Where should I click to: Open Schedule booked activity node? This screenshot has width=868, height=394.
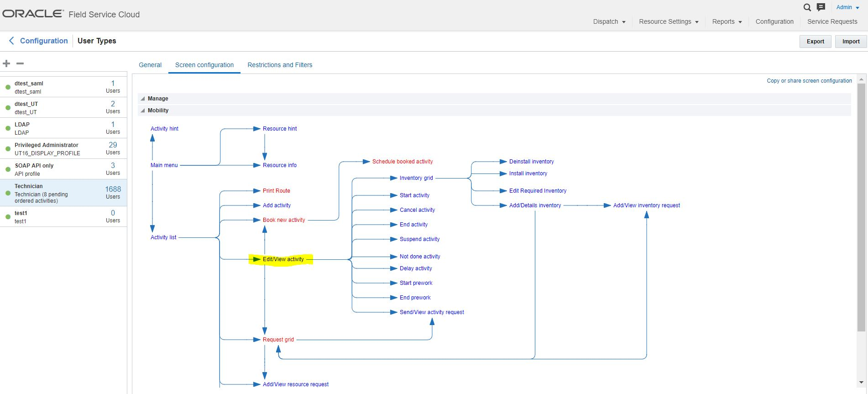[x=403, y=162]
